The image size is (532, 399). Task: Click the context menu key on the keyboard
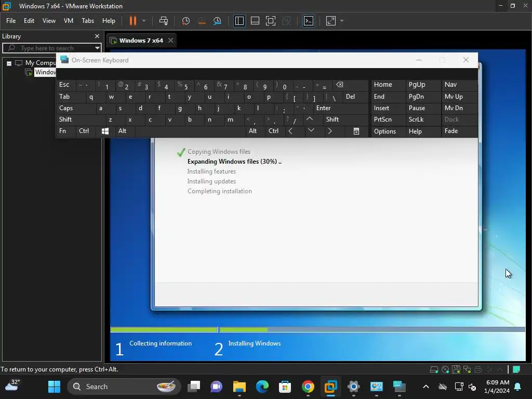tap(356, 131)
